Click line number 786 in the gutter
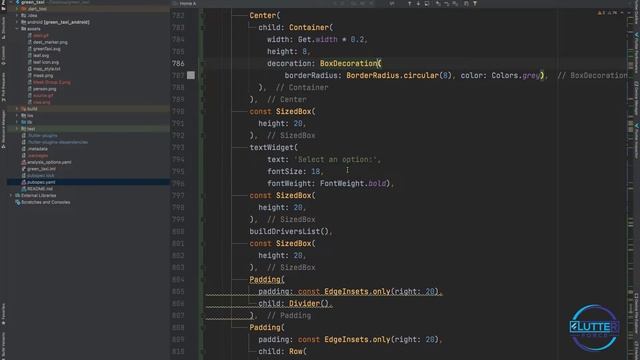 [x=178, y=64]
